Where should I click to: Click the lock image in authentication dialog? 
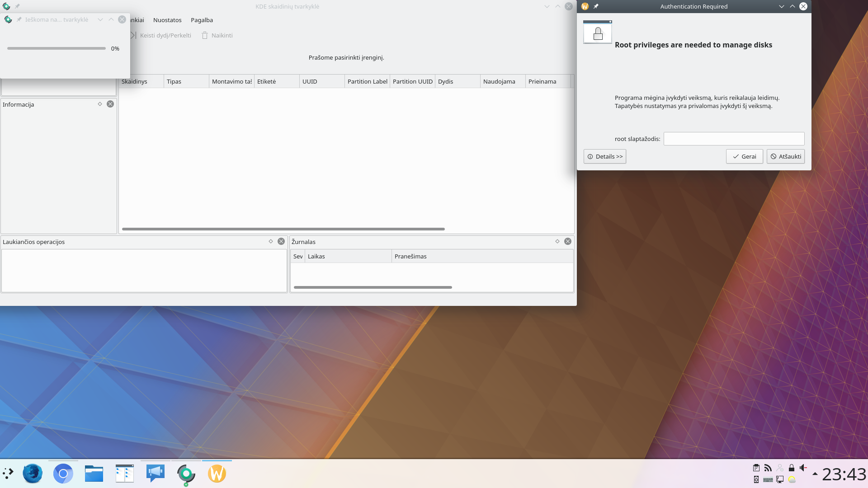click(x=598, y=32)
